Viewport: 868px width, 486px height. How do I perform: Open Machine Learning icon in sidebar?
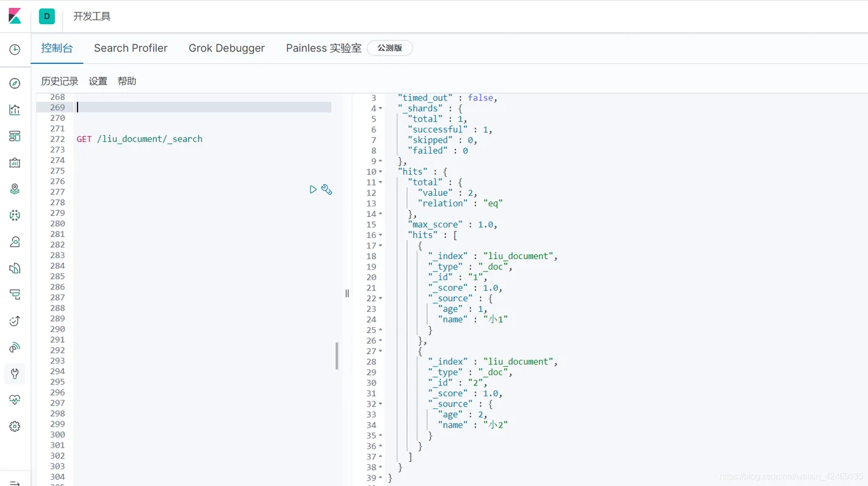coord(15,215)
